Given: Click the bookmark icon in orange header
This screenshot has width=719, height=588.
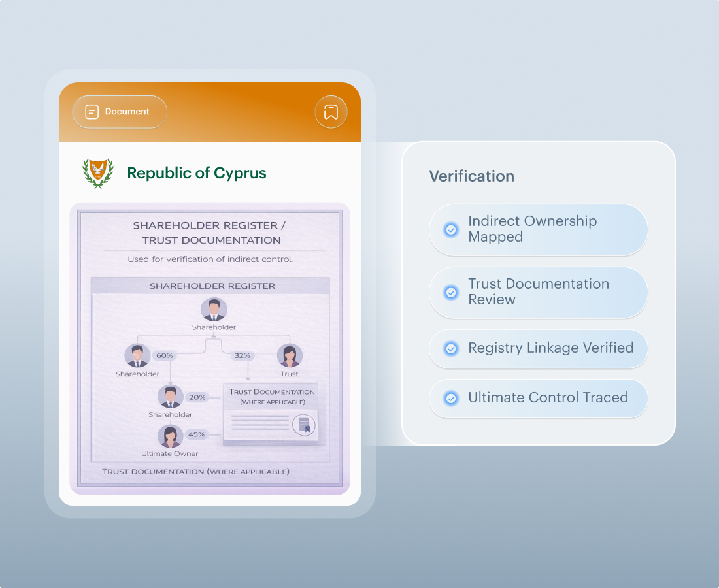Looking at the screenshot, I should (331, 112).
